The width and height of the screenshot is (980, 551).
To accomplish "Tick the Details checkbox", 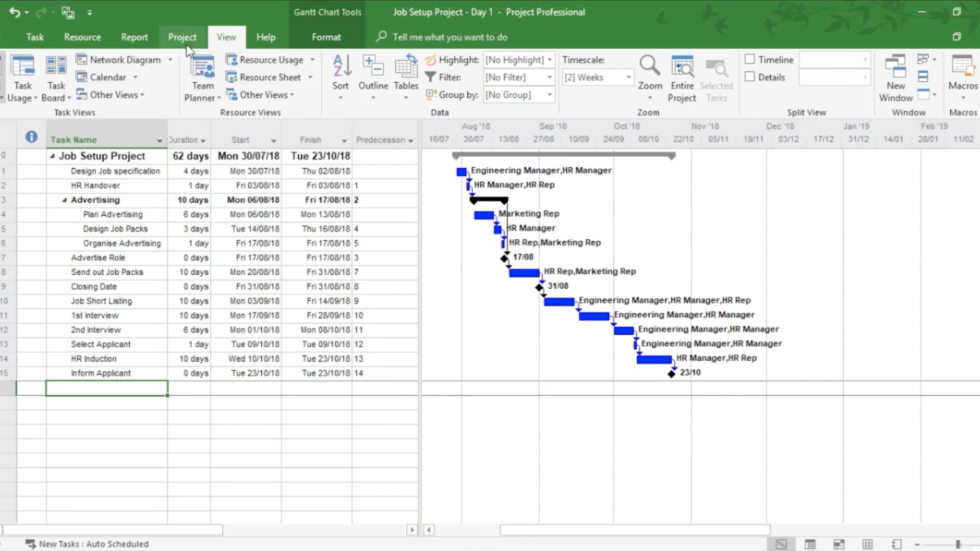I will [x=750, y=77].
